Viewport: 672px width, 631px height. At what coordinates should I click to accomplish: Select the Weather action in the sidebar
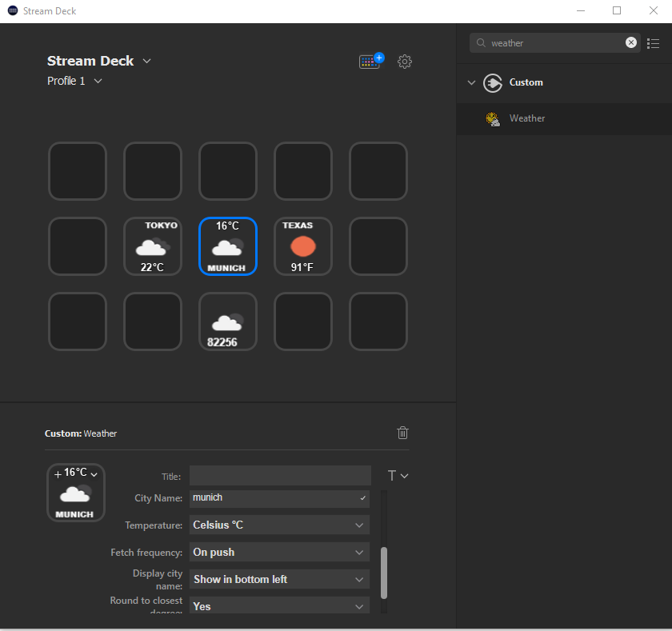tap(526, 118)
